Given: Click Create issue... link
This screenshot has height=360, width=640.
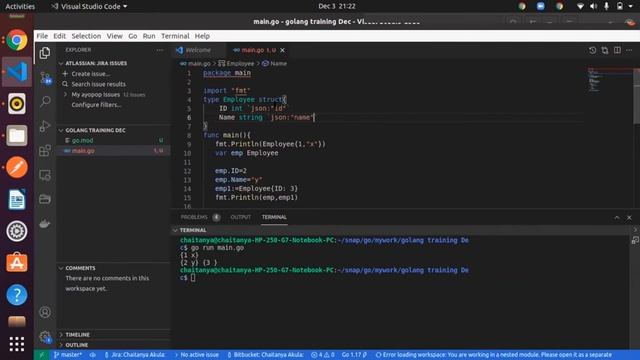Looking at the screenshot, I should click(x=91, y=74).
